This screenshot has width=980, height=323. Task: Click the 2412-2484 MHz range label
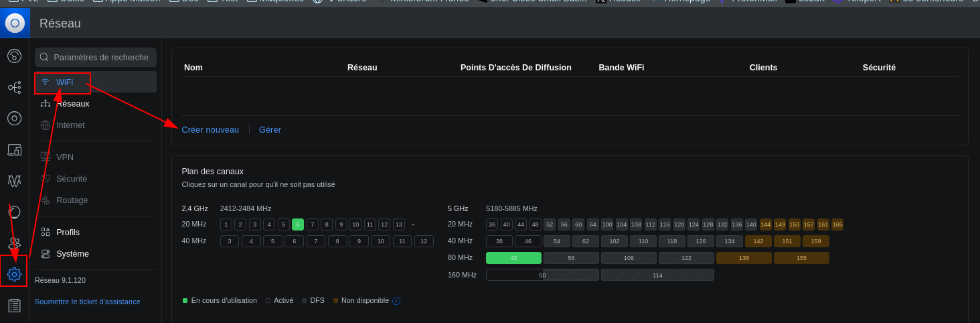tap(246, 208)
